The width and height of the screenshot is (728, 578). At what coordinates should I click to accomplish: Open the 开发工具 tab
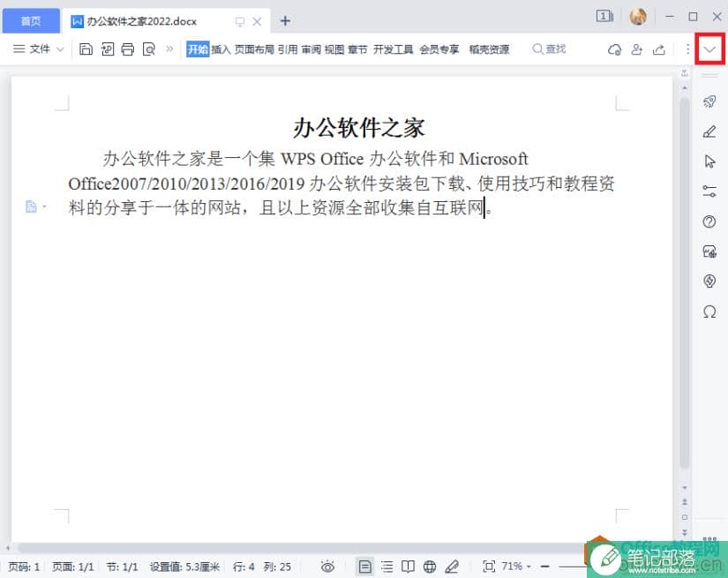pos(394,49)
